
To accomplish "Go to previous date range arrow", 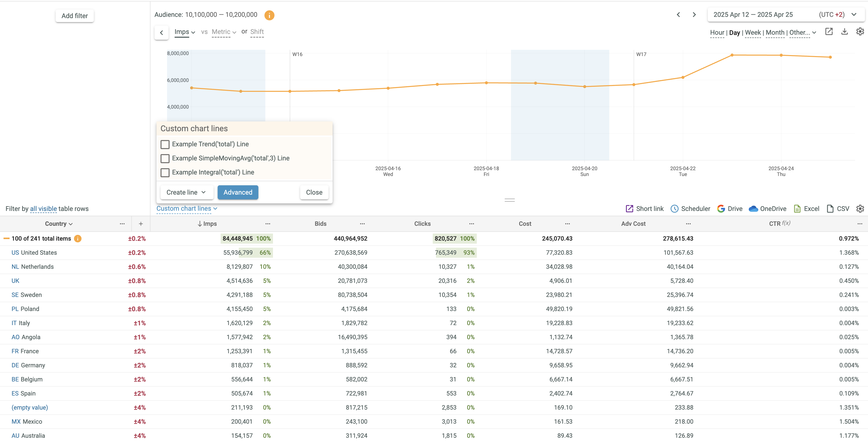I will tap(678, 15).
